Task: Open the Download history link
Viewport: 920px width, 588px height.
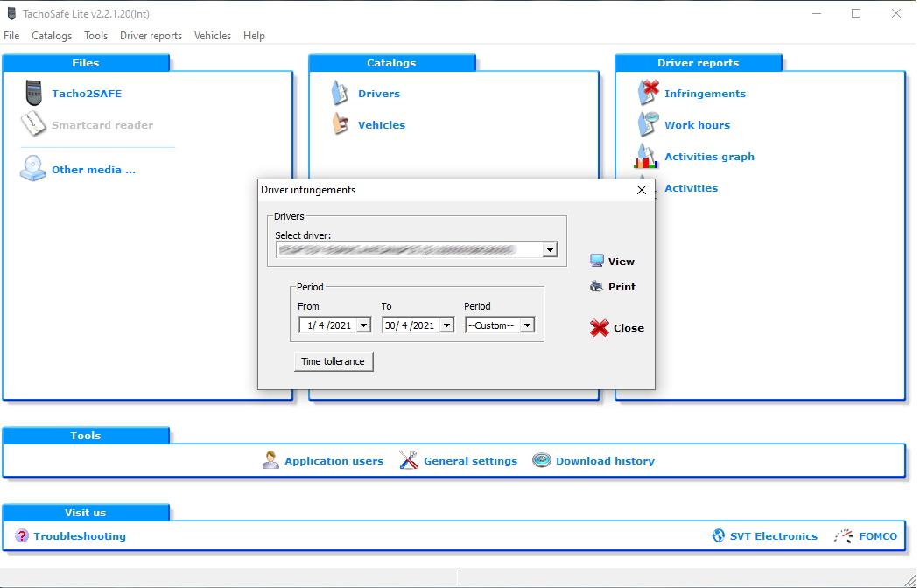Action: (605, 461)
